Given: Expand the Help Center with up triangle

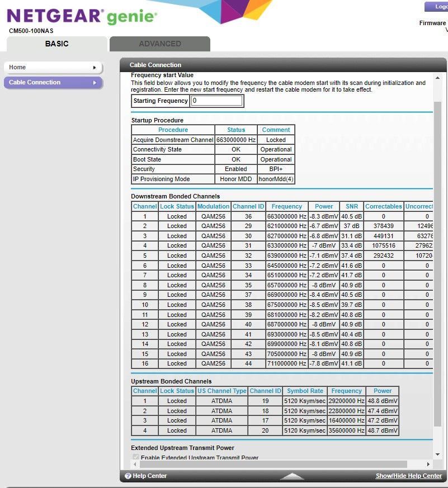Looking at the screenshot, I should click(x=292, y=476).
